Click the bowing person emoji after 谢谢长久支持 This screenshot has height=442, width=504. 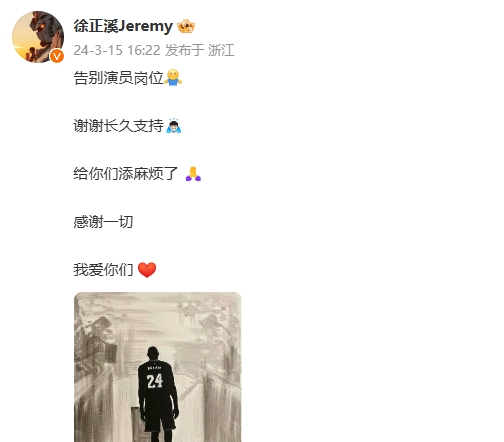pos(174,126)
